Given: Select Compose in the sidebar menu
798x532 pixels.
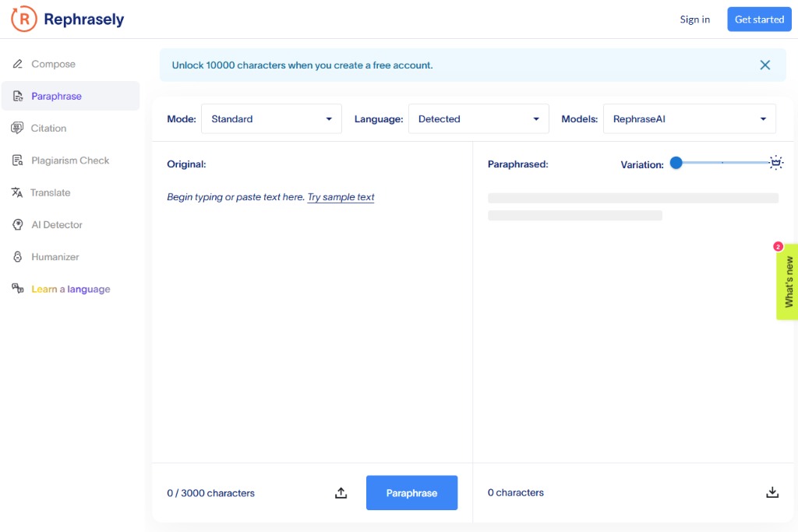Looking at the screenshot, I should pyautogui.click(x=53, y=65).
